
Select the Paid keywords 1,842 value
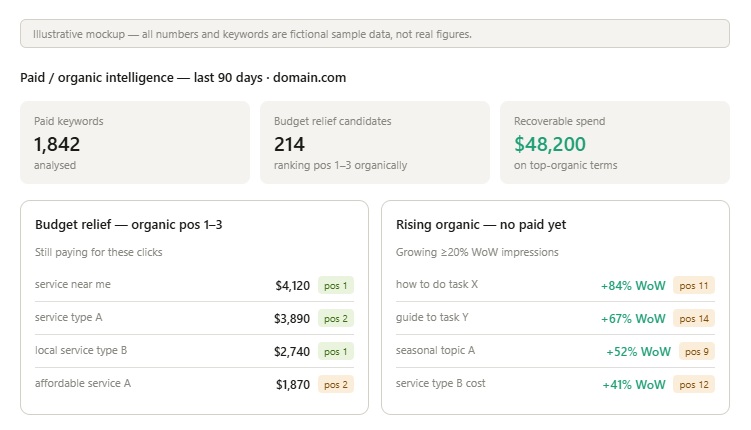[x=57, y=144]
